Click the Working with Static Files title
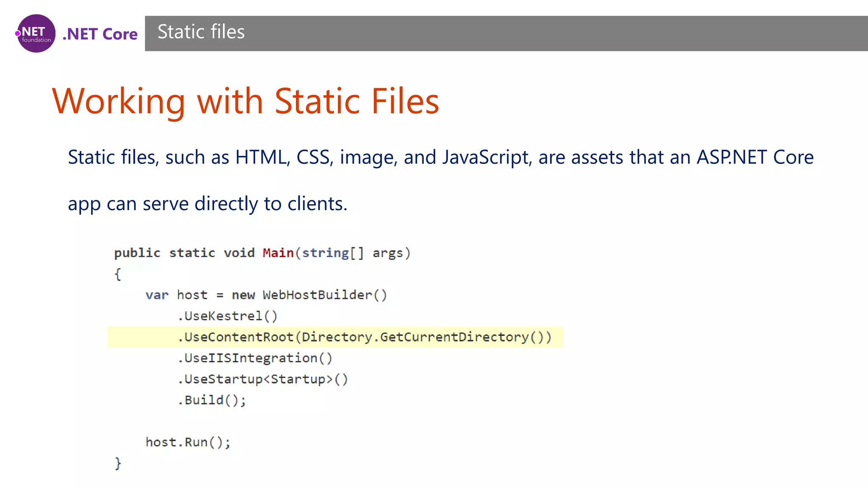The image size is (868, 488). (x=245, y=101)
